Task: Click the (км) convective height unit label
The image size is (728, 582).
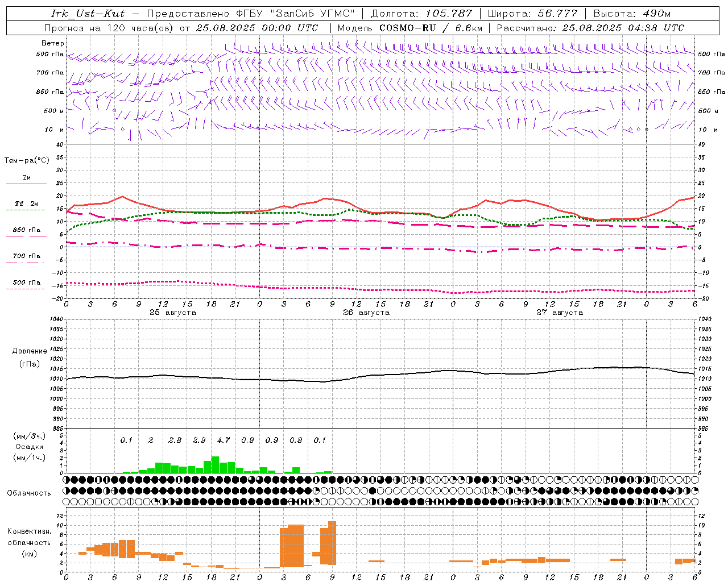Action: coord(30,554)
